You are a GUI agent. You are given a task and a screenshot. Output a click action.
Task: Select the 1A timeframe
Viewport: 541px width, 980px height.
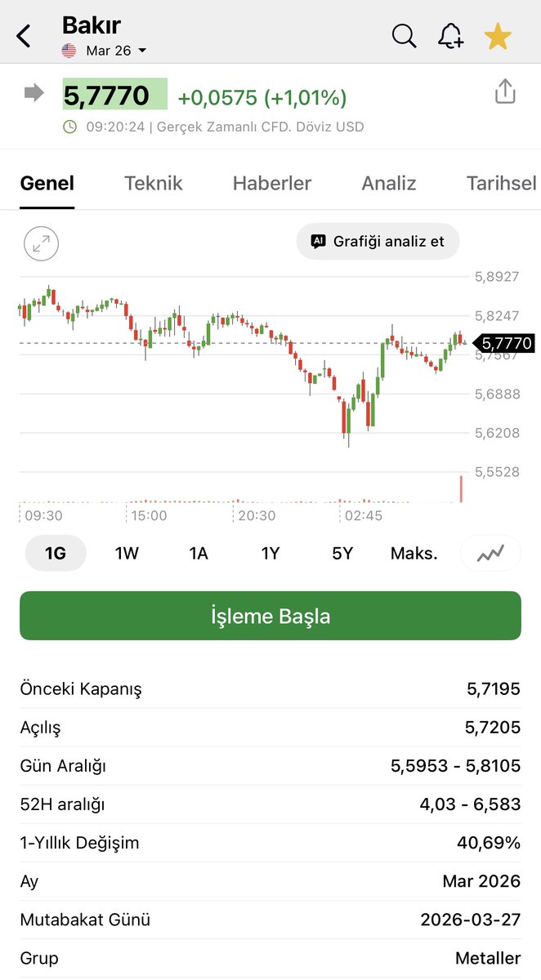(x=199, y=553)
